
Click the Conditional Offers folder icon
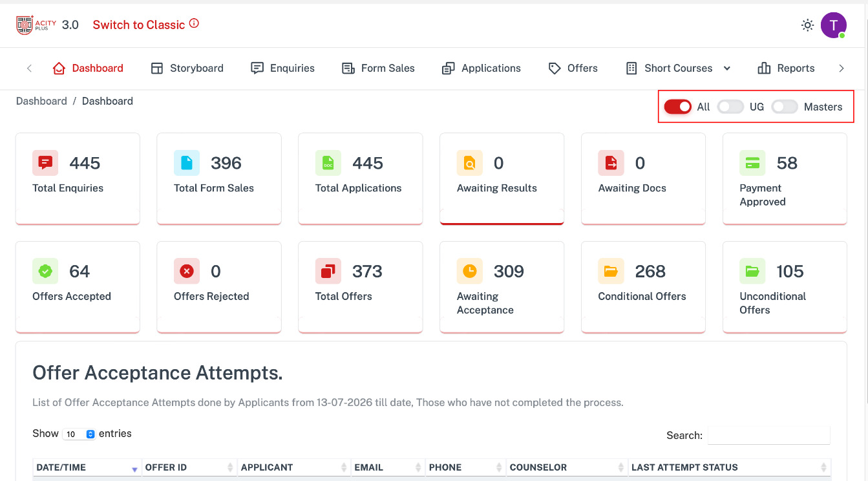[x=611, y=271]
